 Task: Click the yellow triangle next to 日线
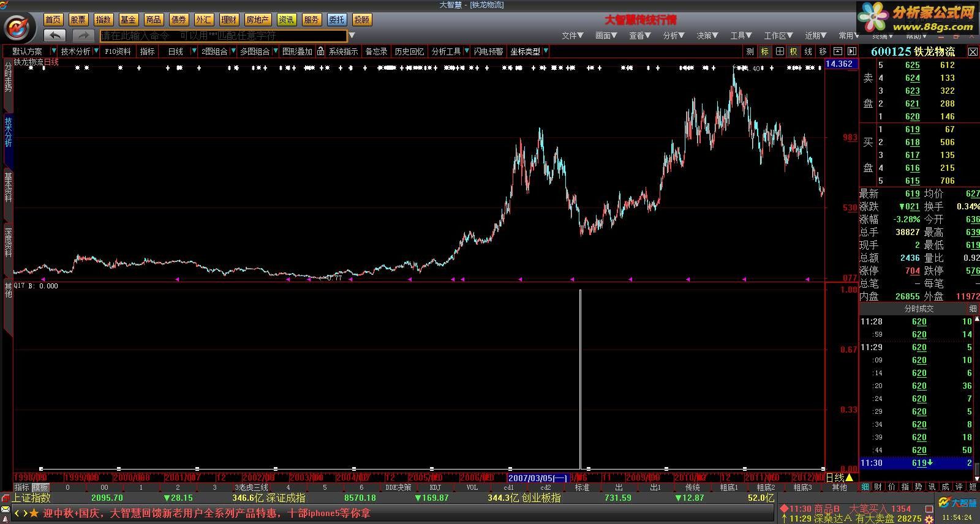click(x=849, y=477)
